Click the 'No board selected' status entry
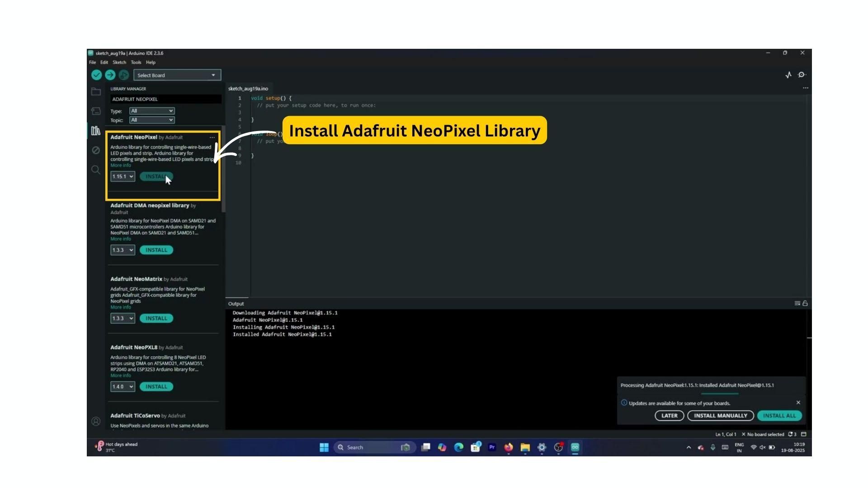868x488 pixels. (763, 434)
